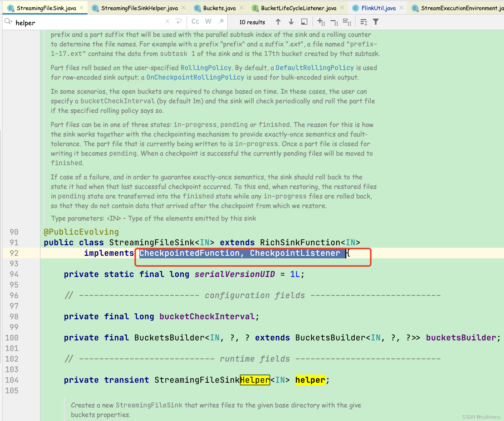The image size is (504, 421).
Task: Click bucketsBuilder field name on line 100
Action: click(x=461, y=338)
